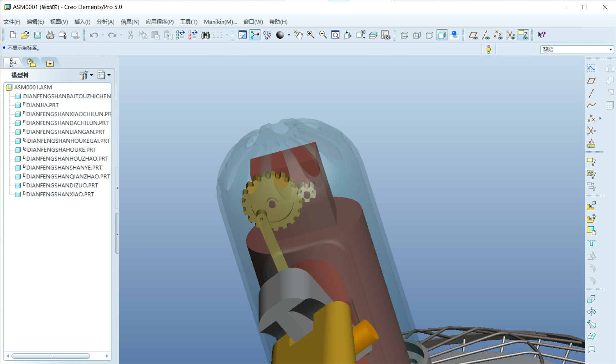Viewport: 616px width, 364px height.
Task: Toggle datum points visibility
Action: (498, 35)
